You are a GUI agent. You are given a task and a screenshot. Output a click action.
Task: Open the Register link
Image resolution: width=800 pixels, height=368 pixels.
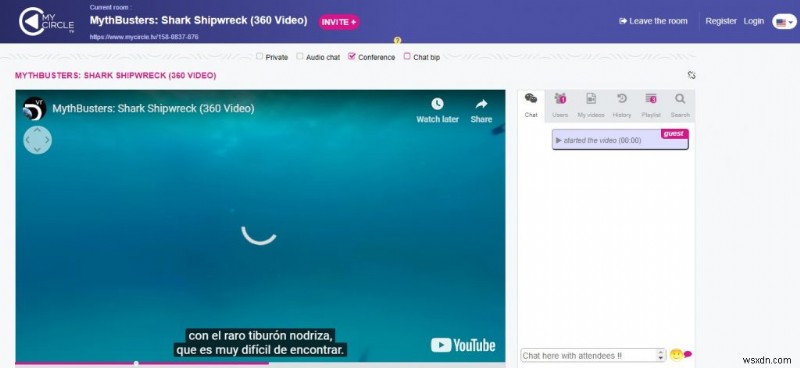(721, 21)
